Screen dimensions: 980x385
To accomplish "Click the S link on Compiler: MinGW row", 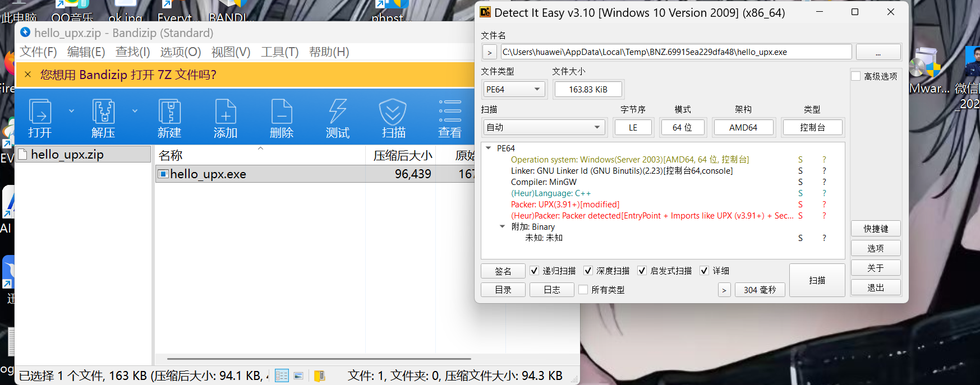I will click(x=800, y=182).
